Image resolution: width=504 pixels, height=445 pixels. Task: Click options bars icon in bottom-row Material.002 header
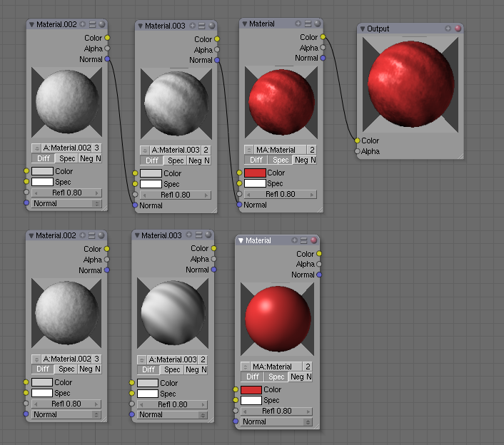(x=92, y=235)
